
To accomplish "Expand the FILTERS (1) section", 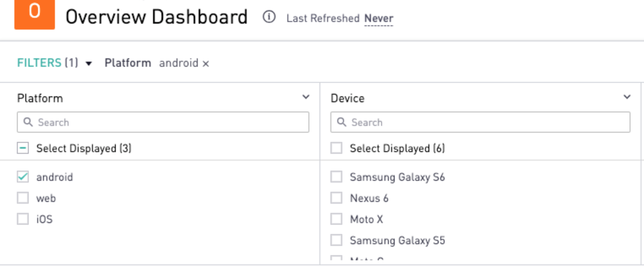I will click(x=47, y=63).
